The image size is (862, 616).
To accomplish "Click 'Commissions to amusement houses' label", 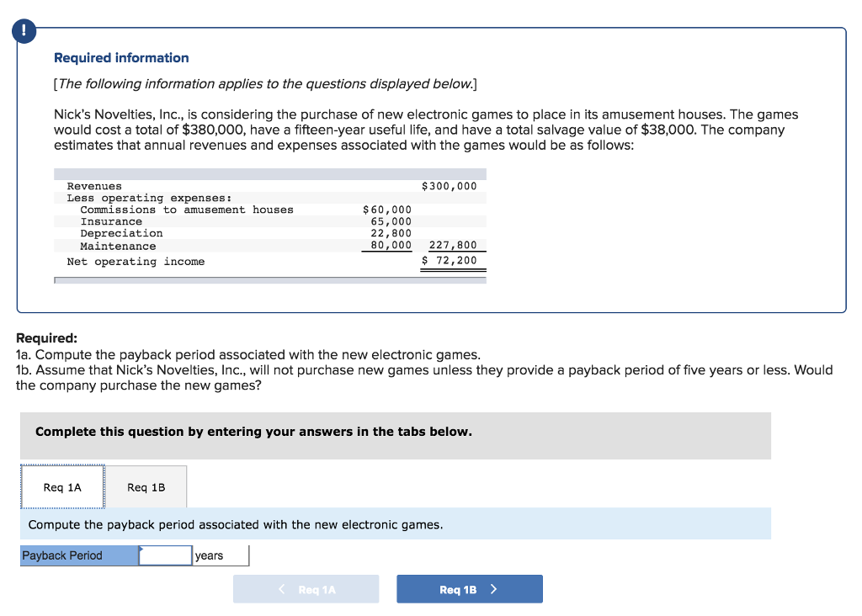I will click(187, 210).
